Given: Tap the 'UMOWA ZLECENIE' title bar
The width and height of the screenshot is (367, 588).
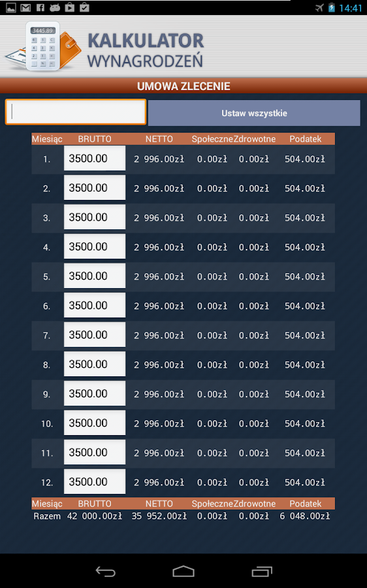Looking at the screenshot, I should 183,86.
